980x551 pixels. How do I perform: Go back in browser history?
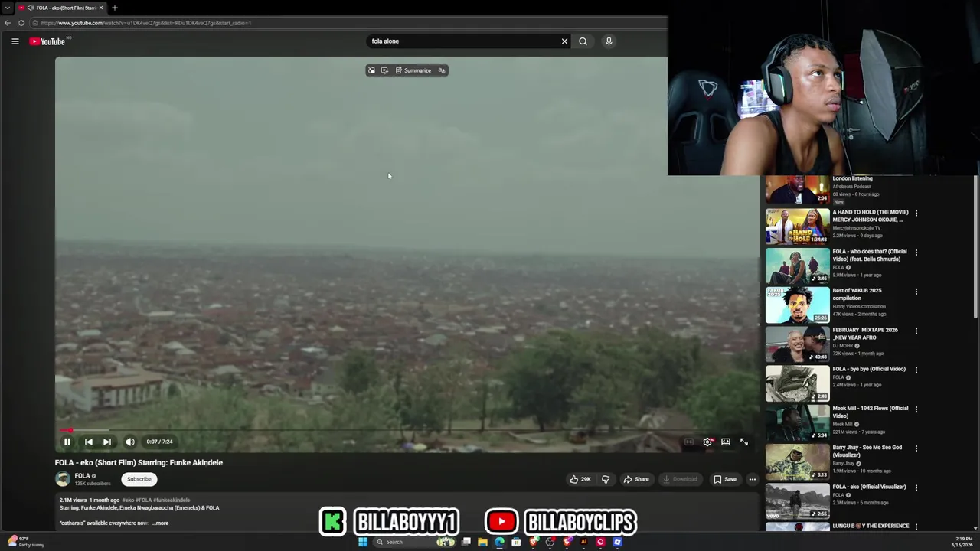pos(8,23)
